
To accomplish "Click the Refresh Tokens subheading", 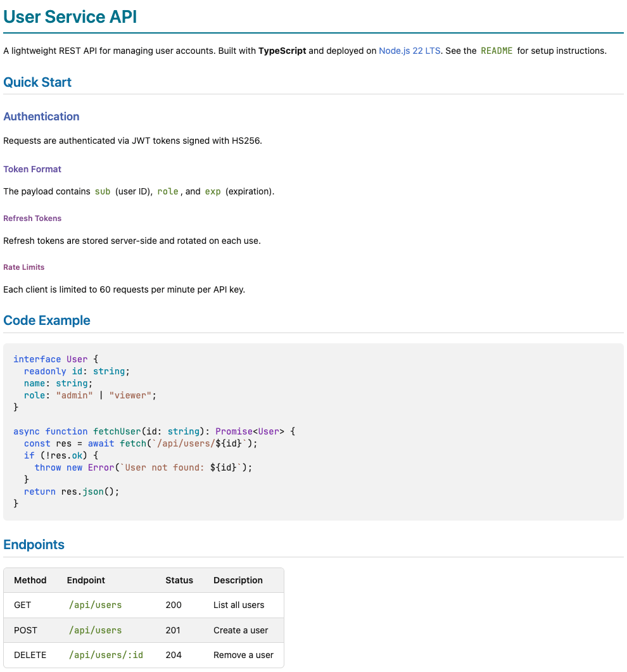I will click(x=32, y=218).
